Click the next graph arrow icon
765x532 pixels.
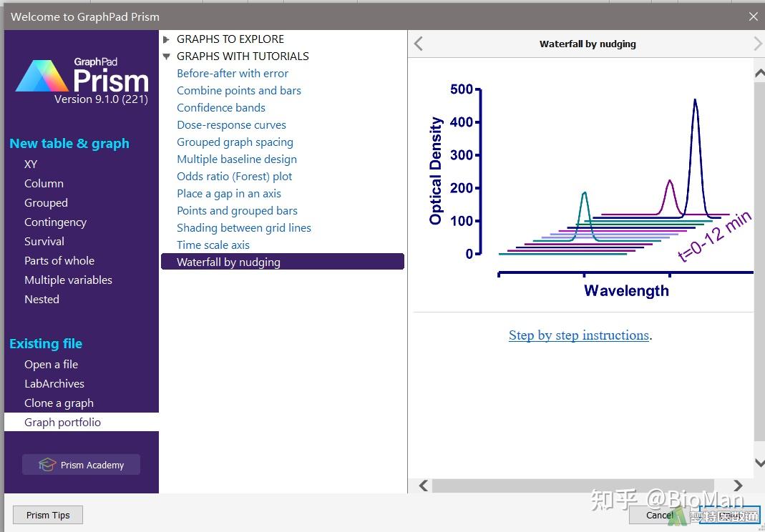coord(758,44)
